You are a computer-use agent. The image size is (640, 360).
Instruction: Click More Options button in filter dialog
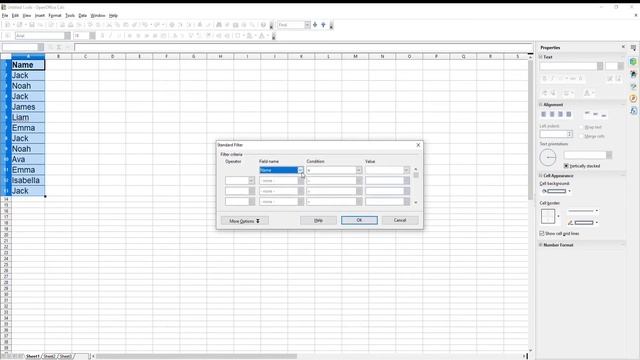(x=244, y=221)
